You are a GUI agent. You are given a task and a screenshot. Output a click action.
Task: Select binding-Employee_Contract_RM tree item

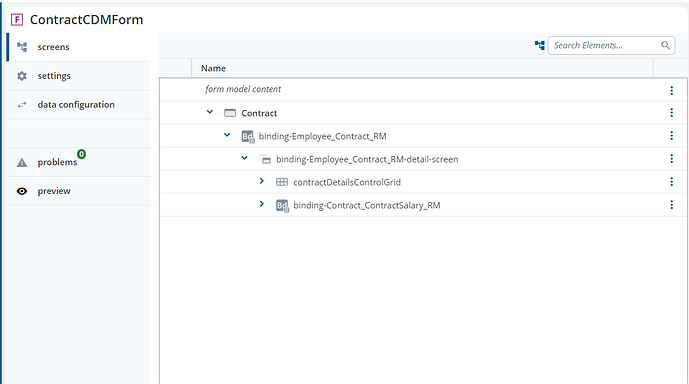click(x=323, y=136)
